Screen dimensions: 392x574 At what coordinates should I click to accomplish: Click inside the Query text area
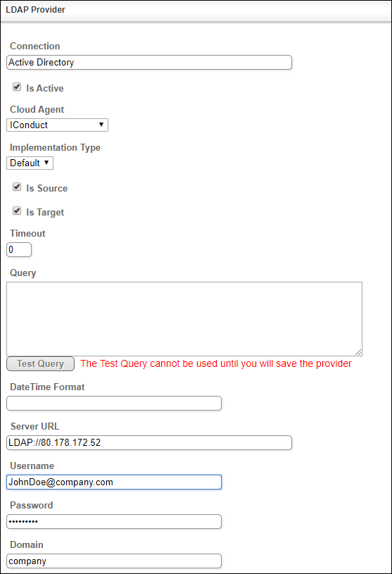(184, 319)
